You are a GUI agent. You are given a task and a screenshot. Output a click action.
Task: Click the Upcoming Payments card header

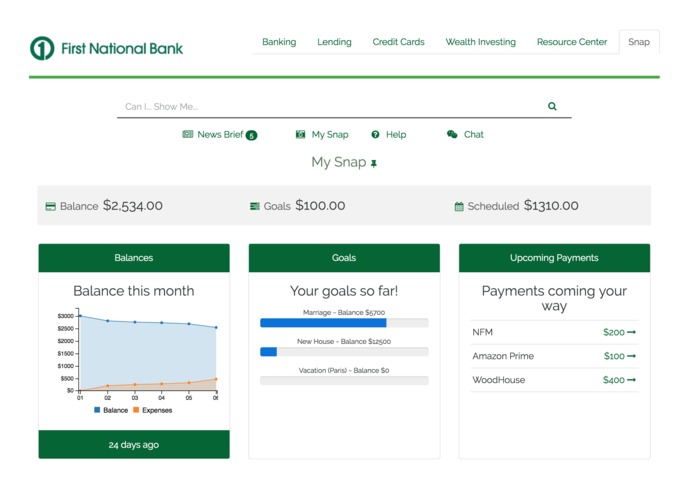click(x=554, y=258)
